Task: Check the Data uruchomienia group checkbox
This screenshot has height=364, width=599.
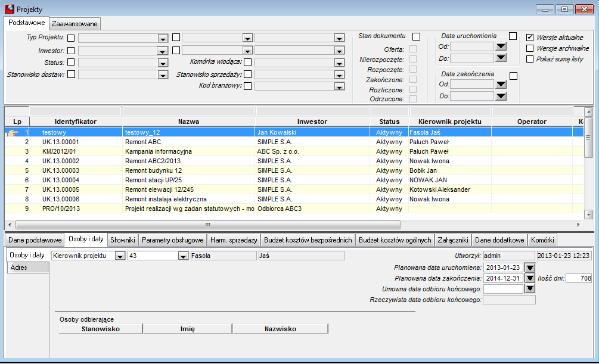Action: coord(513,36)
